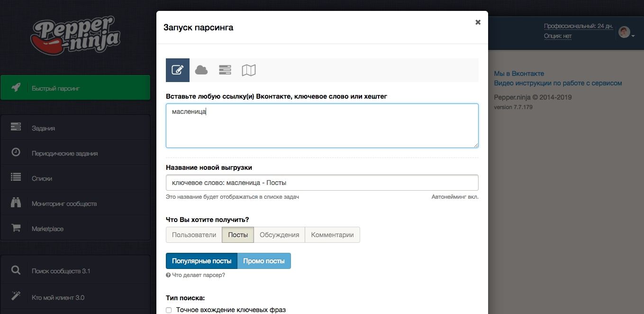This screenshot has width=644, height=314.
Task: Enable Точное вхождение ключевых фраз checkbox
Action: click(169, 310)
